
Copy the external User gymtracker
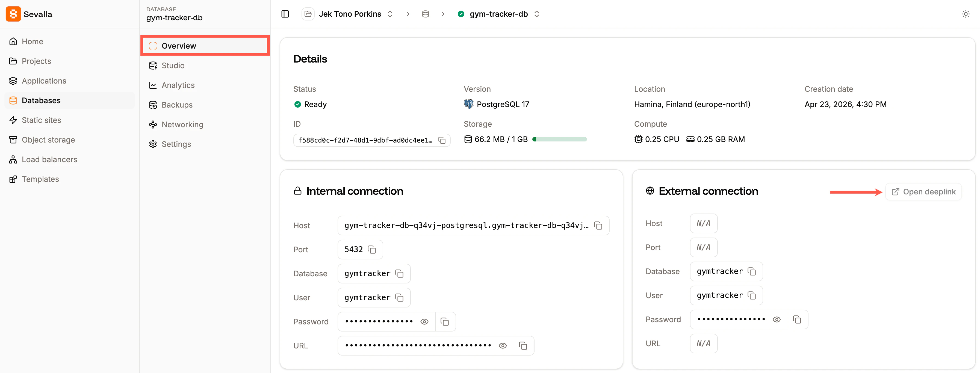point(751,295)
